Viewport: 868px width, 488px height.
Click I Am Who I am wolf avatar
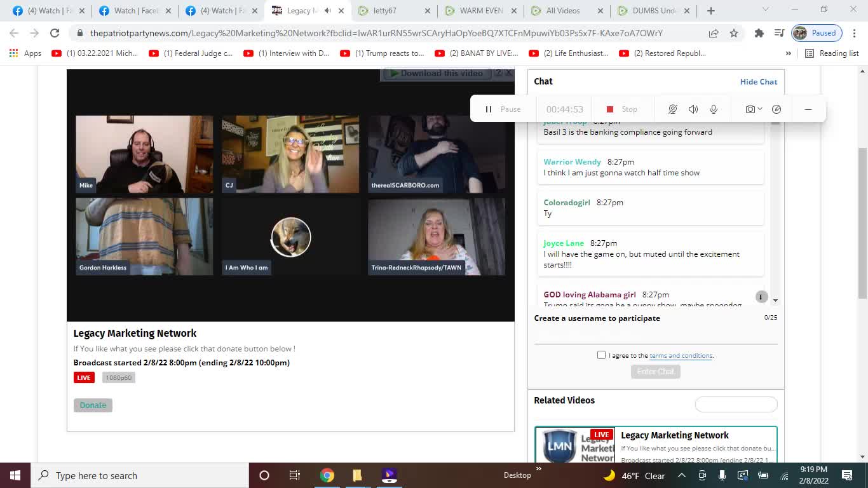pos(291,237)
